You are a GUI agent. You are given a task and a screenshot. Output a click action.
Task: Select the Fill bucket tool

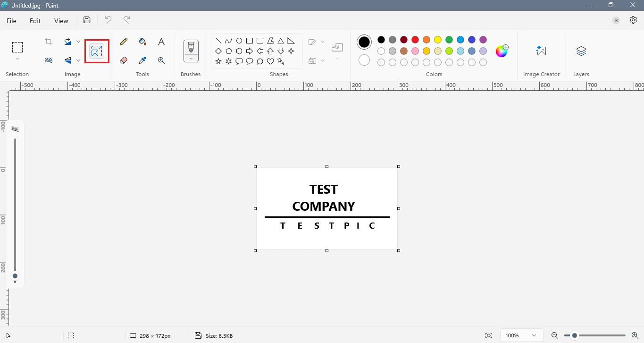[142, 42]
